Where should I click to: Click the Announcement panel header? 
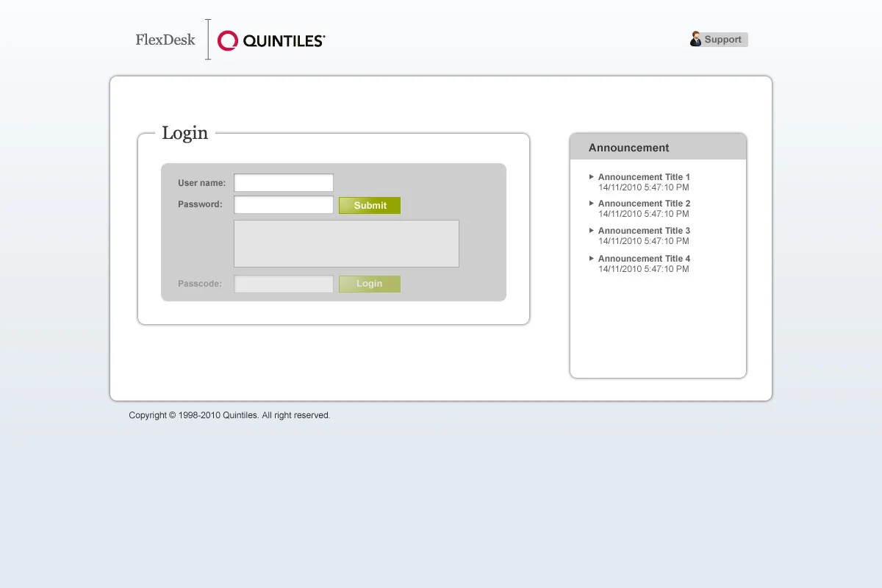658,147
